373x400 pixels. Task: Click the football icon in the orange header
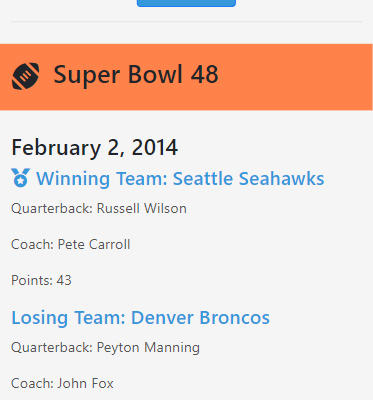(25, 76)
